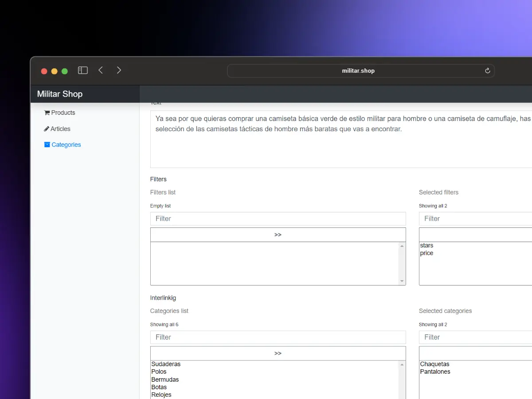This screenshot has height=399, width=532.
Task: Click the pencil Articles icon
Action: pyautogui.click(x=47, y=129)
